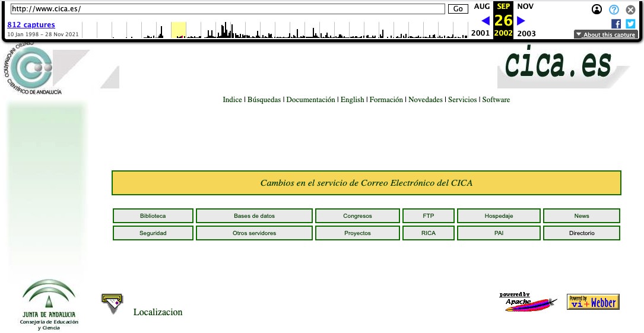Image resolution: width=644 pixels, height=333 pixels.
Task: Go to next capture with right arrow
Action: (x=521, y=21)
